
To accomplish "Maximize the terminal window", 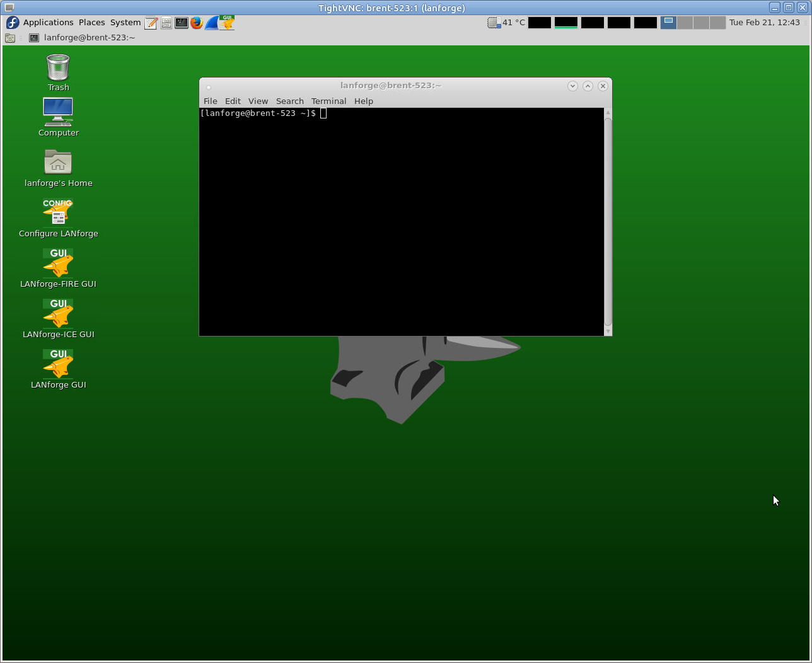I will click(x=588, y=86).
